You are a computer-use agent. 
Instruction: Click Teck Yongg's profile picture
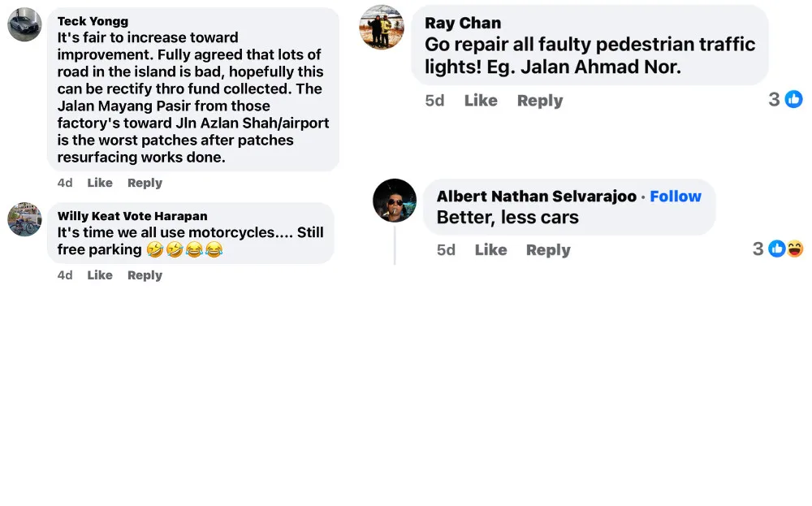tap(24, 24)
